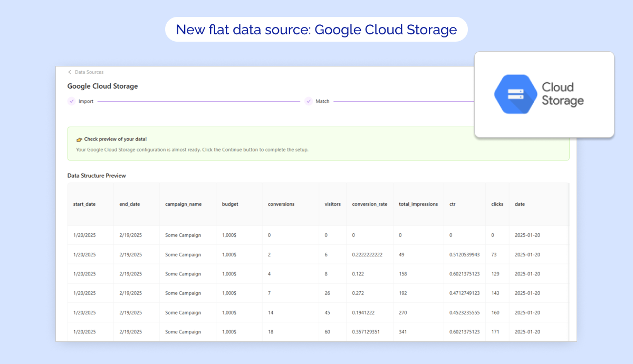
Task: Click the conversion_rate column header
Action: point(369,204)
